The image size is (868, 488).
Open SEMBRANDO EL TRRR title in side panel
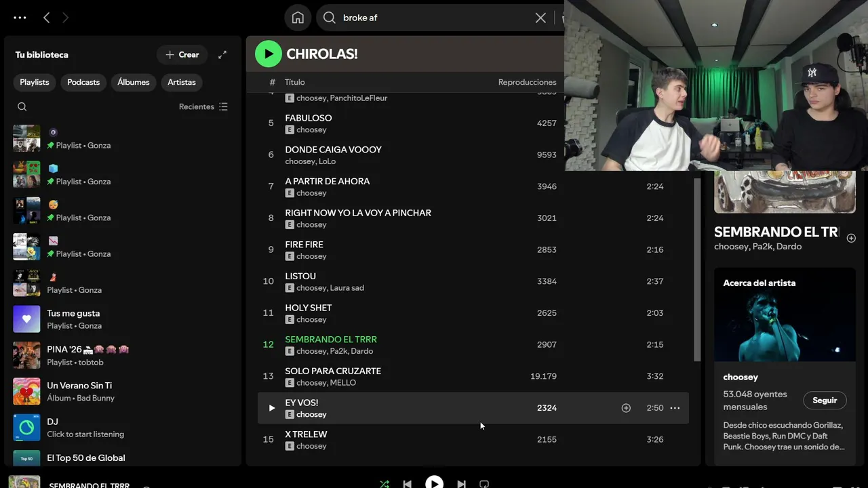(x=776, y=232)
